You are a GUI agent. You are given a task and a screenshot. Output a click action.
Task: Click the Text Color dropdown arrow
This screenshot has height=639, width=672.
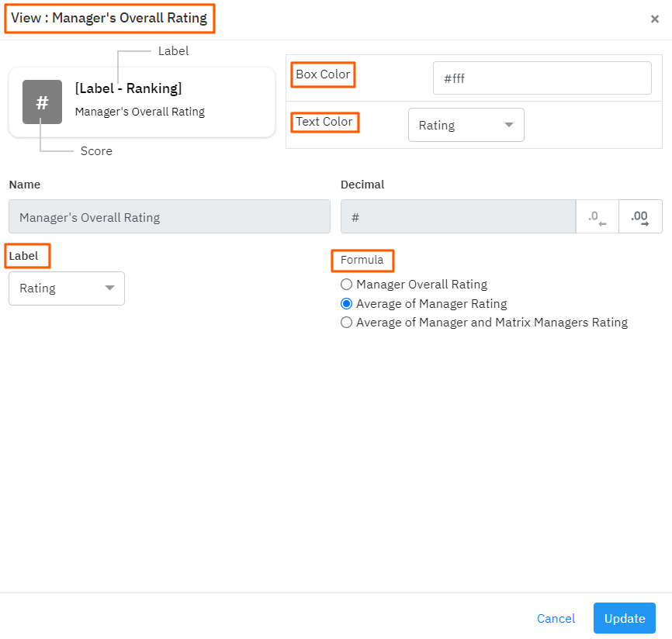pos(509,125)
